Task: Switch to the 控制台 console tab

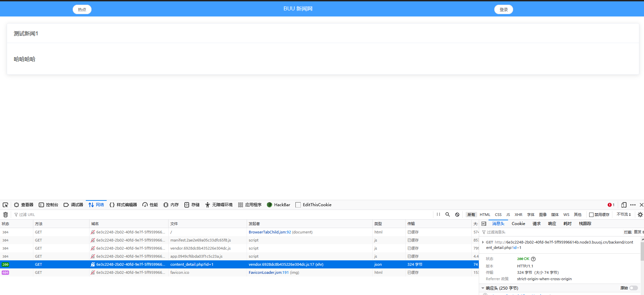Action: coord(48,205)
